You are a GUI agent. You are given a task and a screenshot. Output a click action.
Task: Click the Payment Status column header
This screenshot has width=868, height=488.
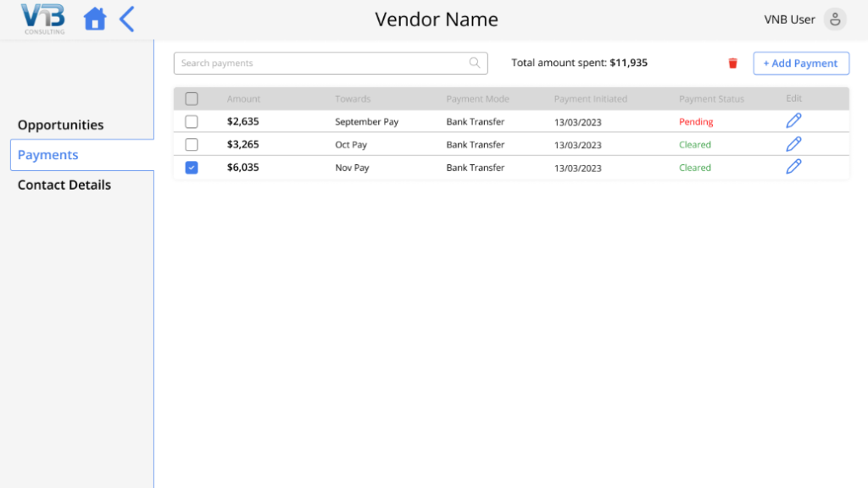point(711,99)
